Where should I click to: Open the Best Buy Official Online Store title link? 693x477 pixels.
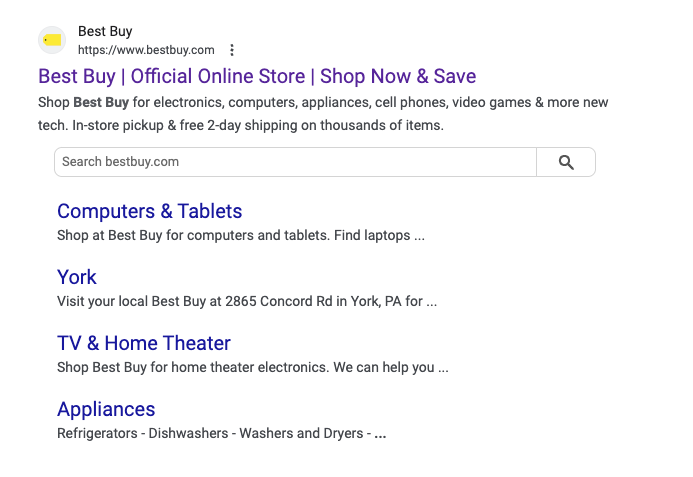tap(257, 76)
